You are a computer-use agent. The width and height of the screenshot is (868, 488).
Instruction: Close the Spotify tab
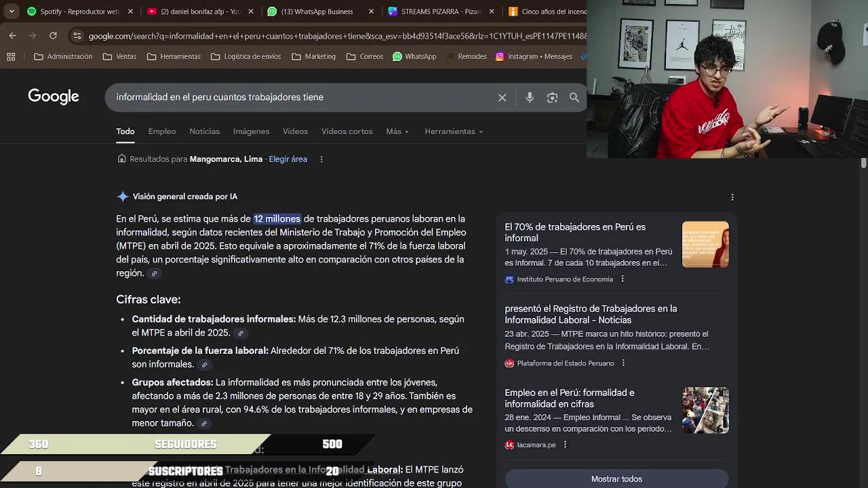tap(130, 12)
